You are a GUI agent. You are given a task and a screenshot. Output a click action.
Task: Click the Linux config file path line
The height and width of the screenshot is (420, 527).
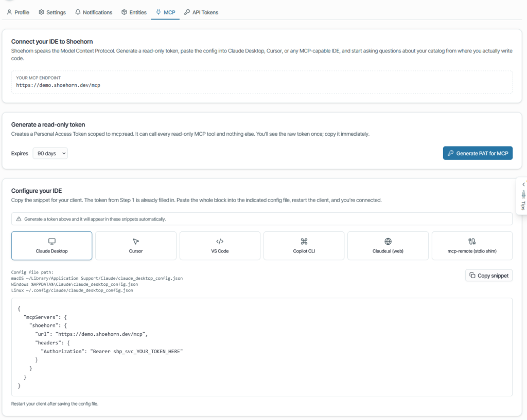pyautogui.click(x=72, y=290)
